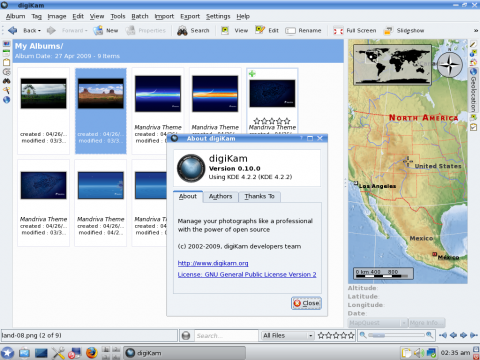Open the Properties pencil tab in right sidebar
The height and width of the screenshot is (360, 480).
(x=473, y=44)
